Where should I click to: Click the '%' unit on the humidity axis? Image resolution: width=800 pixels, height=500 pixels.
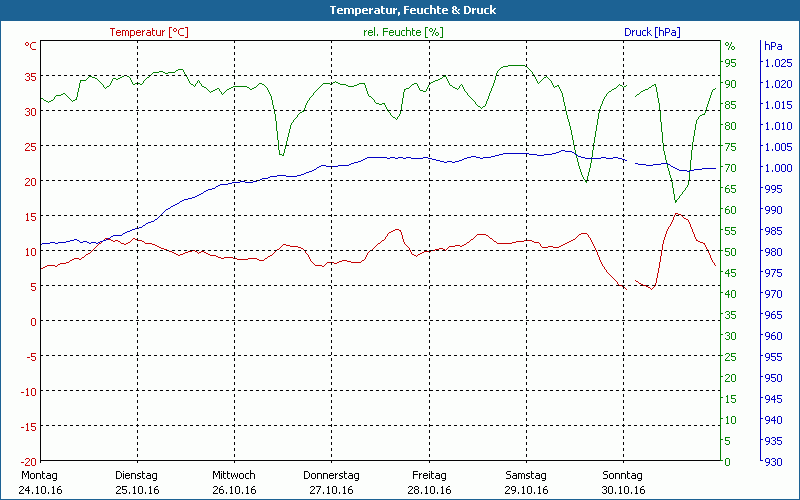click(x=730, y=46)
